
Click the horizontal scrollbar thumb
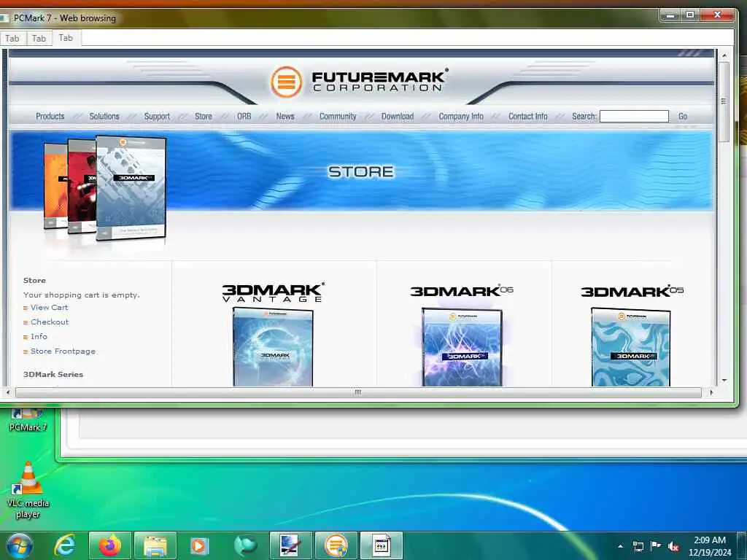358,392
